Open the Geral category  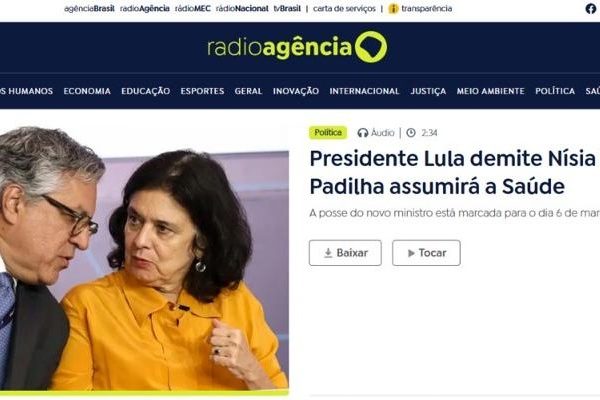tap(248, 91)
